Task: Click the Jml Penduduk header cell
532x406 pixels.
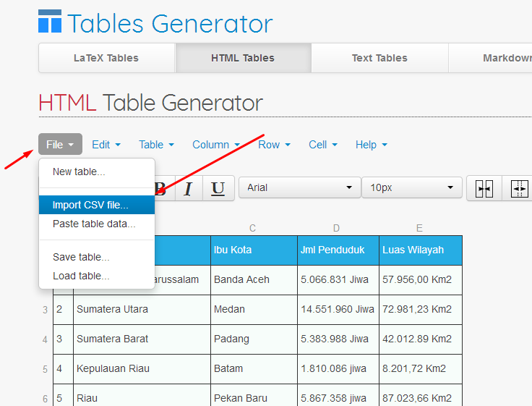Action: (338, 250)
